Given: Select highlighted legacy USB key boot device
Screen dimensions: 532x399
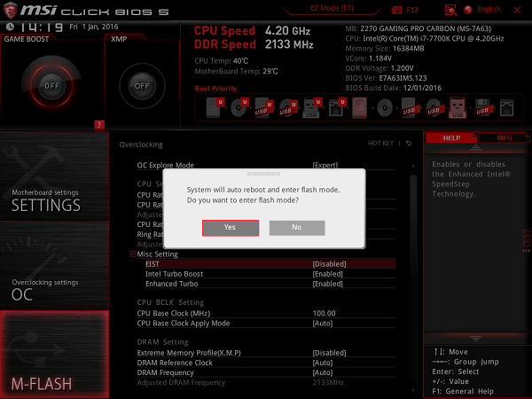Looking at the screenshot, I should tap(458, 107).
